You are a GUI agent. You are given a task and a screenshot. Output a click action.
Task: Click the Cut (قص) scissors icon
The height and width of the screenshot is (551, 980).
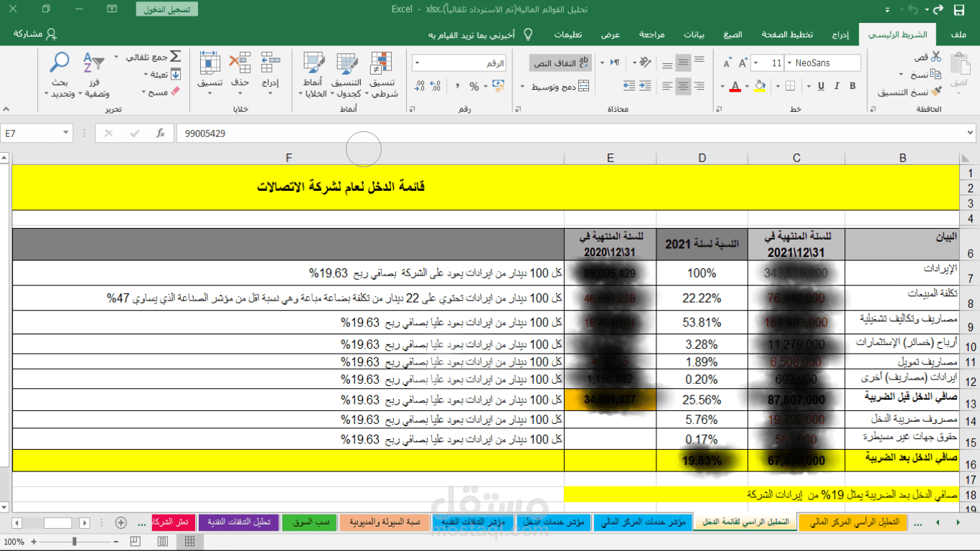(936, 57)
